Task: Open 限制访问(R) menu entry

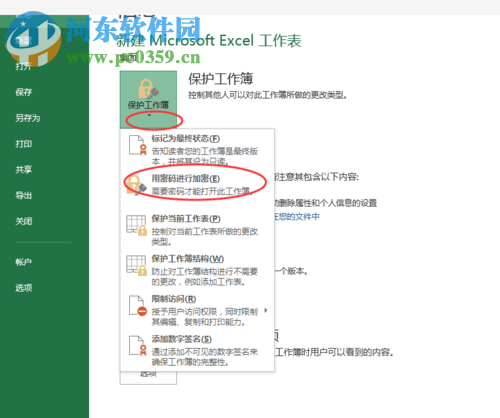Action: pos(197,310)
